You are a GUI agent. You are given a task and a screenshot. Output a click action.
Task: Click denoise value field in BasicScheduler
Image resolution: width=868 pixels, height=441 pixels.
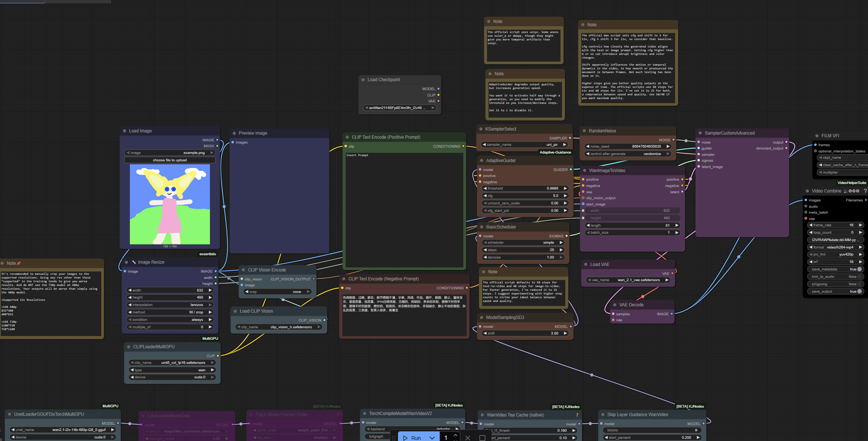523,257
